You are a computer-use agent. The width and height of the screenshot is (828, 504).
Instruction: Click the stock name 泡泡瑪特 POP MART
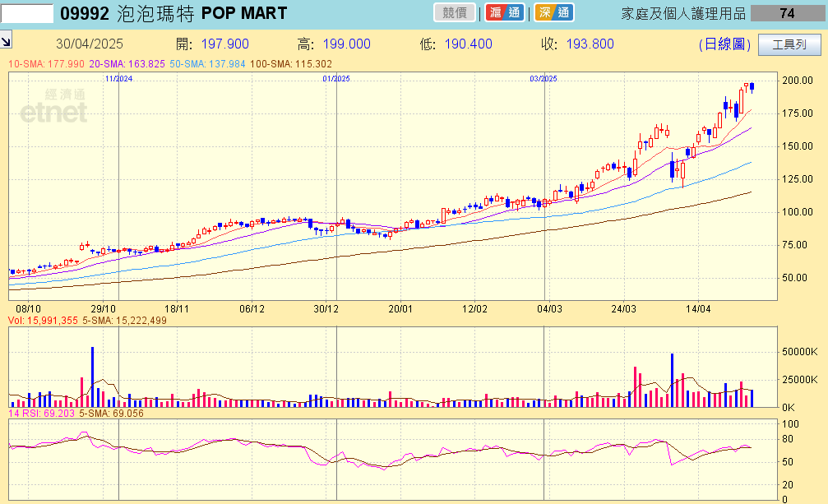click(x=201, y=13)
